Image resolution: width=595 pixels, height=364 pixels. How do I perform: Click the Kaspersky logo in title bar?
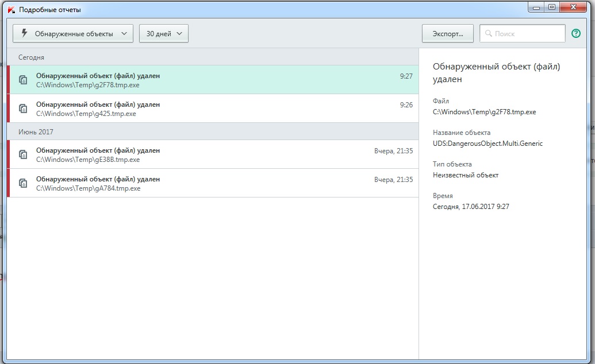point(11,10)
